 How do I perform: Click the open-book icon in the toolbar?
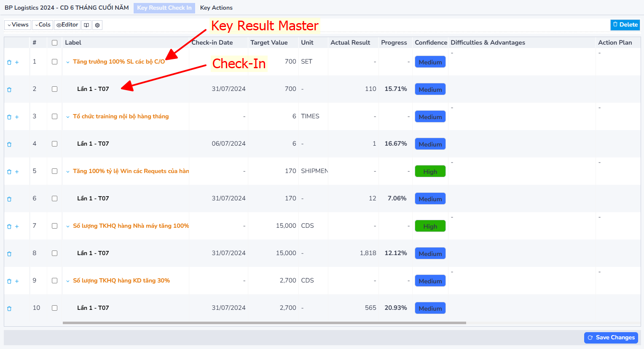[x=86, y=25]
